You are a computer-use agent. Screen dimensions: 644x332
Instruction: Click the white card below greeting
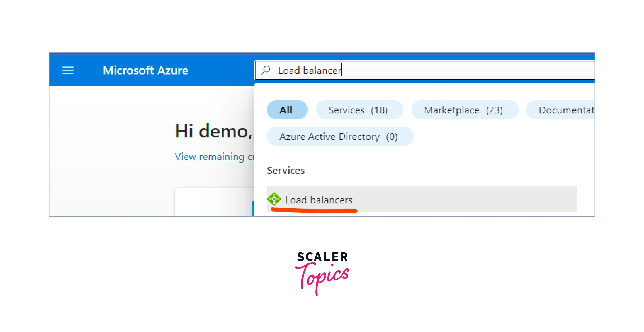click(214, 202)
